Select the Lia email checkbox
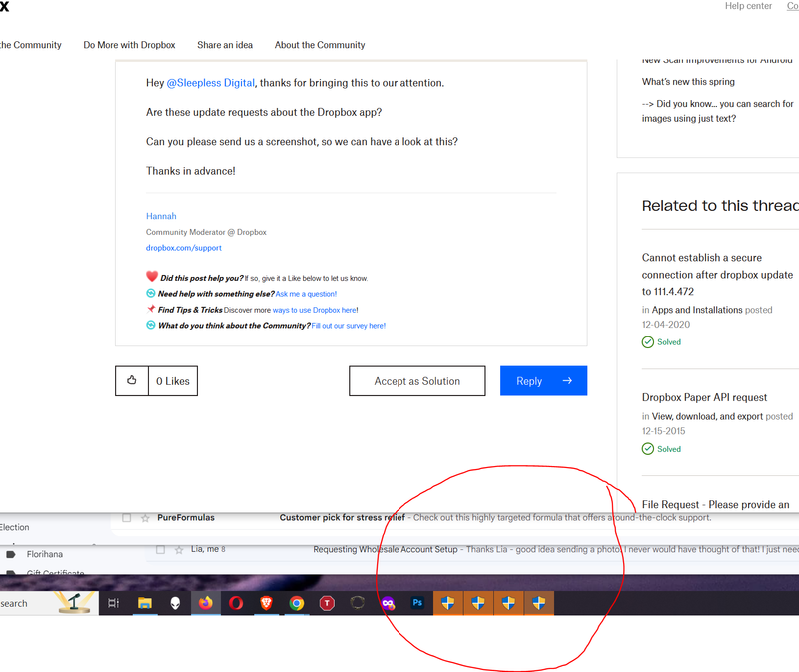This screenshot has width=799, height=672. (160, 550)
